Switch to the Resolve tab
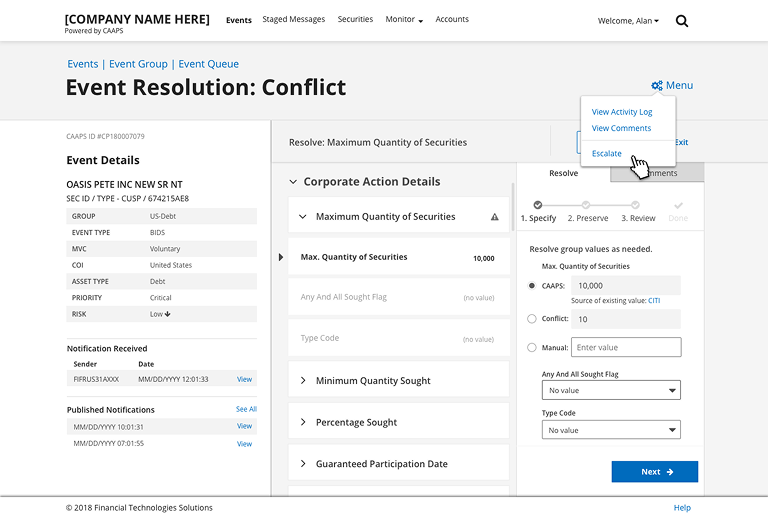Screen dimensions: 768x519 coord(563,173)
